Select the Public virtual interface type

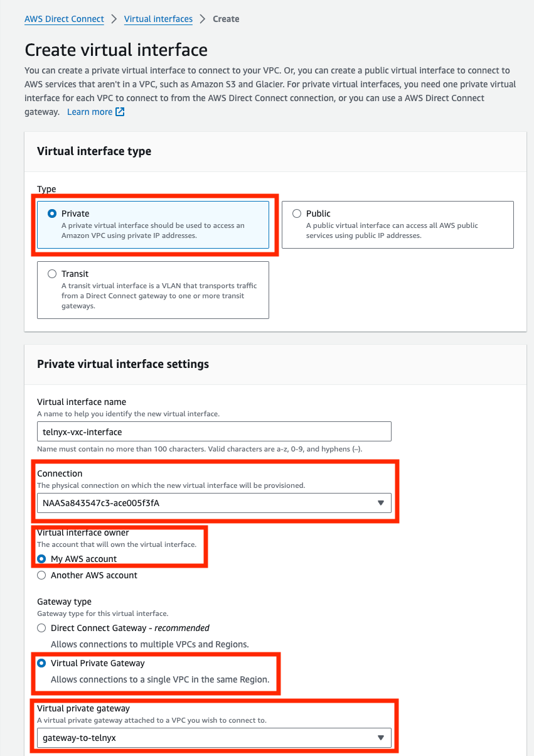[x=297, y=213]
